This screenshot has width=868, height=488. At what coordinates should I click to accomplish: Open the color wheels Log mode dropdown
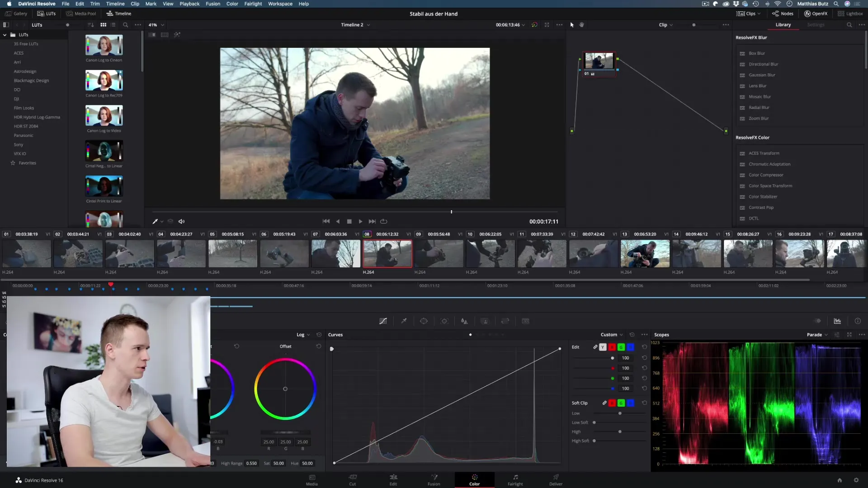point(303,335)
